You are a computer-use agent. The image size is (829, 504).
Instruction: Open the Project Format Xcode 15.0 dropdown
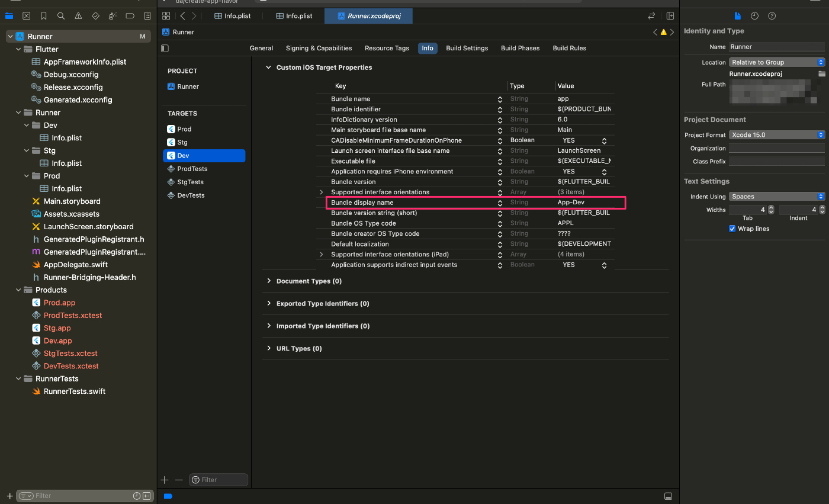point(777,135)
